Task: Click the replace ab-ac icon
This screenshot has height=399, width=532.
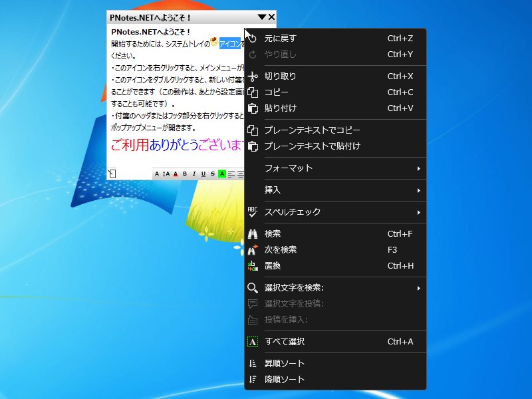Action: [x=253, y=266]
